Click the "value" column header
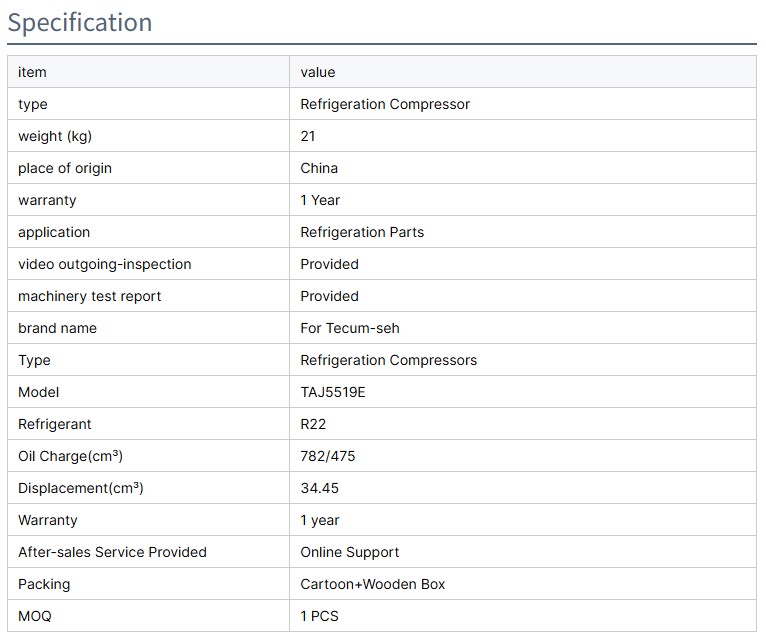Viewport: 766px width, 642px height. click(318, 72)
